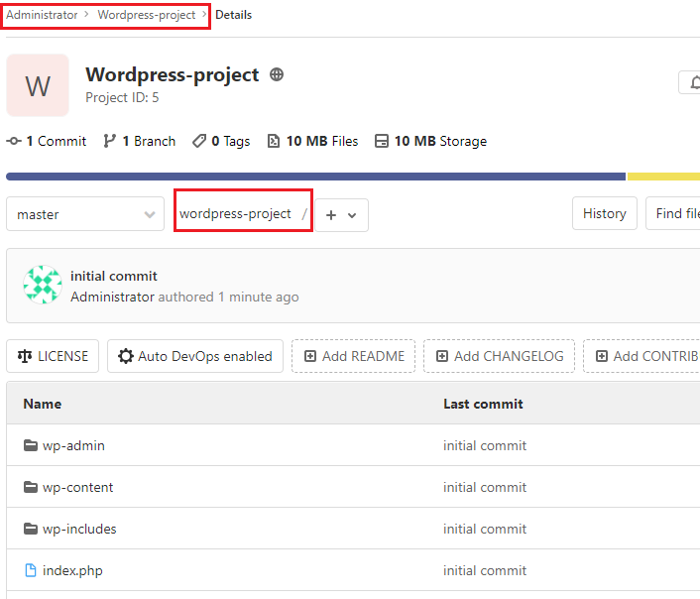Click the branch icon beside 1 Branch
Viewport: 700px width, 599px height.
click(109, 141)
